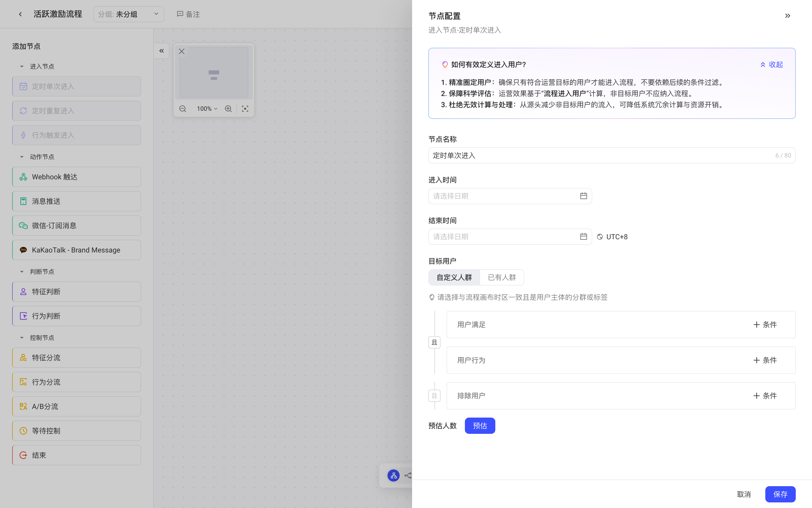
Task: Click the 预估 estimate button
Action: click(x=480, y=426)
